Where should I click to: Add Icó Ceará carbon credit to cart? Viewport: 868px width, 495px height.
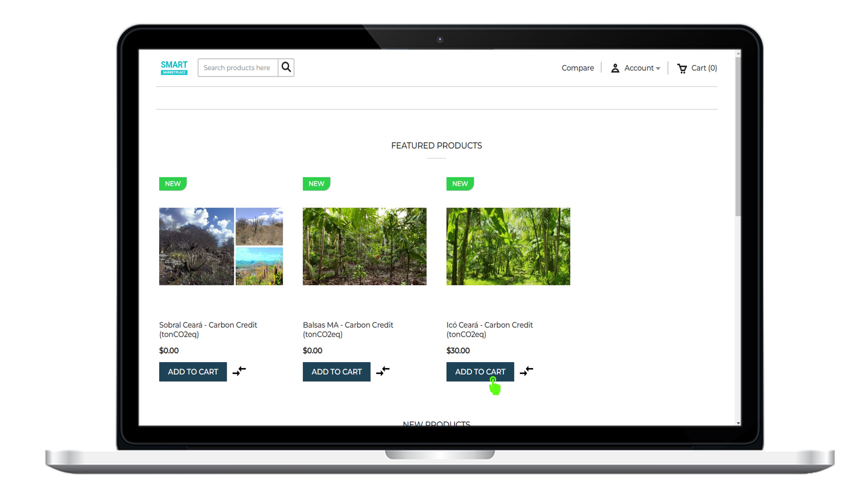[x=480, y=372]
